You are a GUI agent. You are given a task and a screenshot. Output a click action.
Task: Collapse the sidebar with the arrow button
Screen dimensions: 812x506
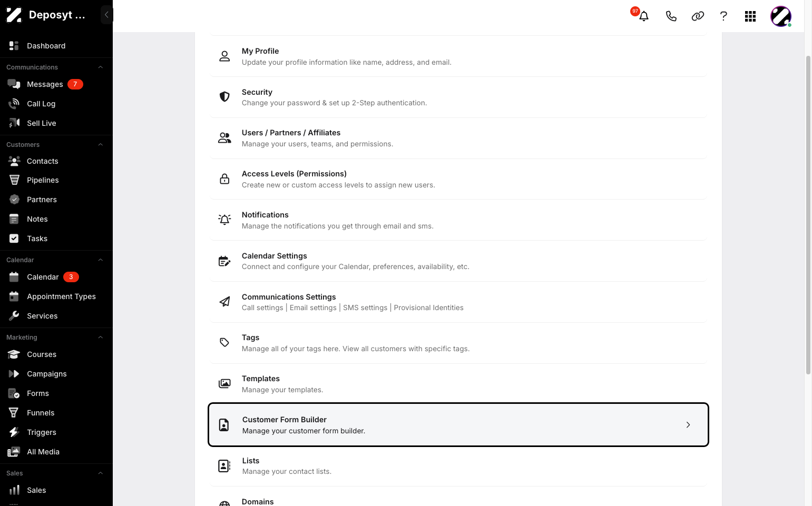tap(106, 15)
